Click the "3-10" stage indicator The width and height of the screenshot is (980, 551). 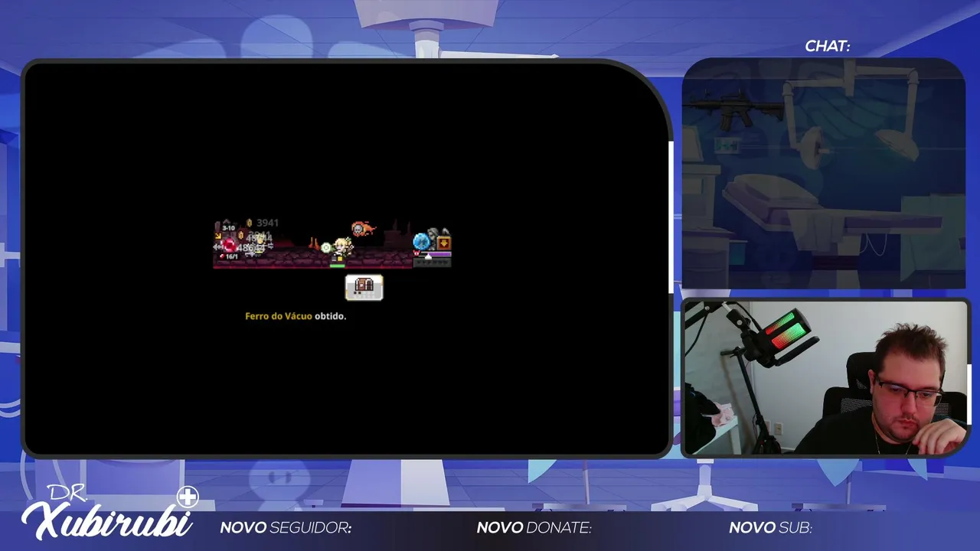tap(228, 228)
